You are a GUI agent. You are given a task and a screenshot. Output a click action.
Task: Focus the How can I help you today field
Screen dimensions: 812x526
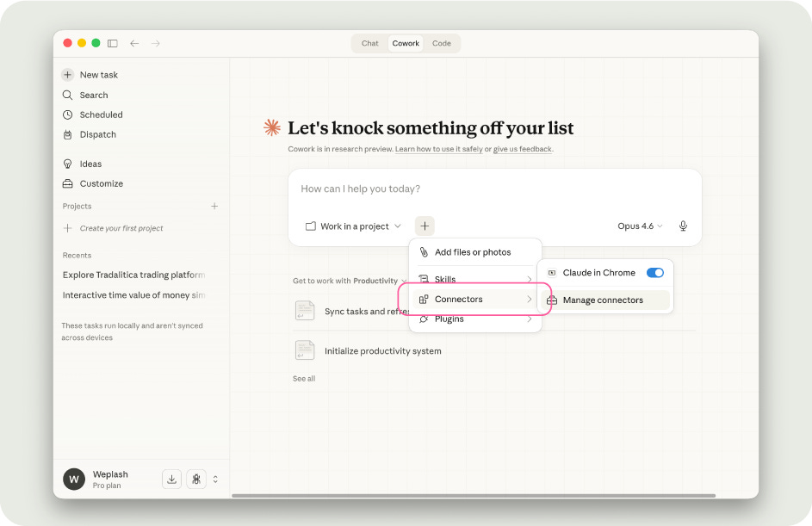[x=494, y=189]
